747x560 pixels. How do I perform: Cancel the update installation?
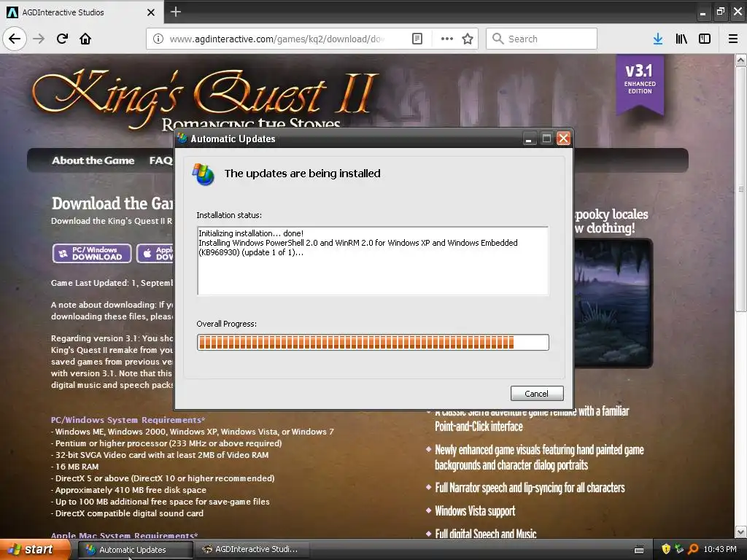pyautogui.click(x=537, y=393)
